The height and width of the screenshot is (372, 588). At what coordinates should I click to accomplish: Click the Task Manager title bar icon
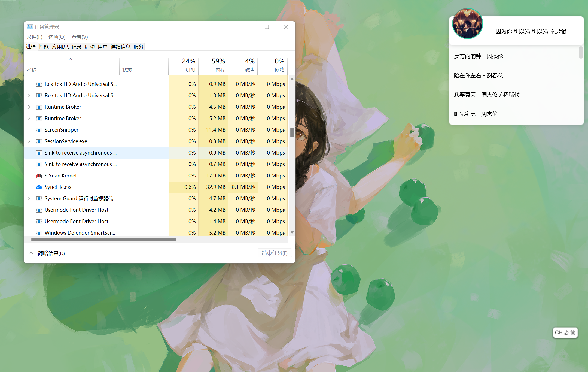click(30, 27)
